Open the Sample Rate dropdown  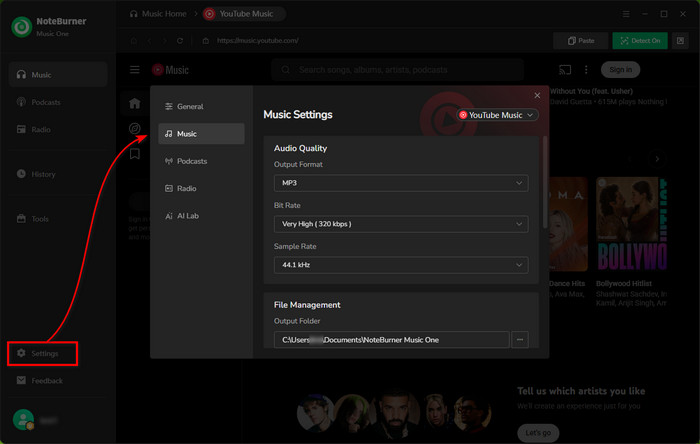point(401,265)
